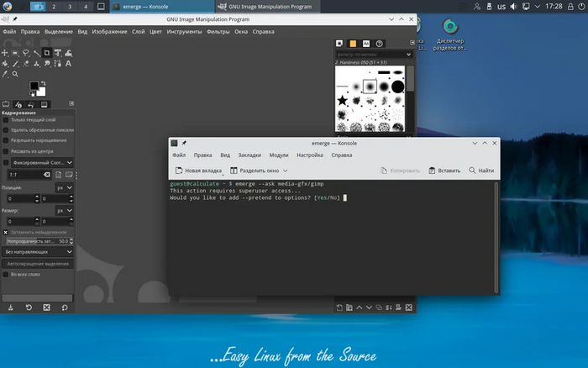Open the px units dropdown next to Размер
The image size is (588, 368).
pyautogui.click(x=65, y=211)
